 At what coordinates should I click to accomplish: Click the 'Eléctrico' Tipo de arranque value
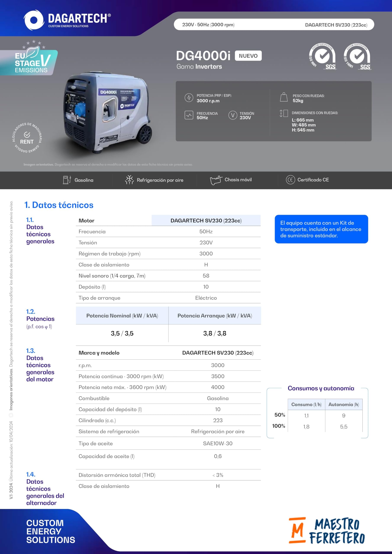coord(206,298)
